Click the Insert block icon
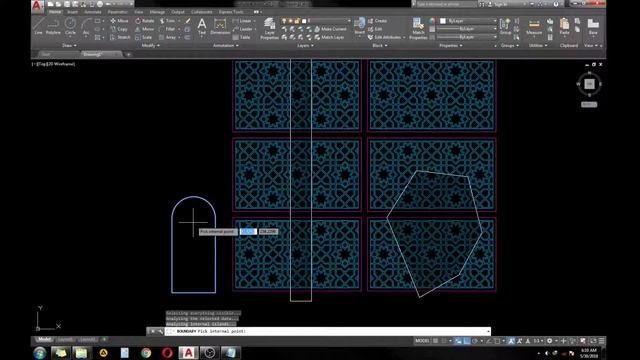The image size is (640, 360). coord(360,25)
